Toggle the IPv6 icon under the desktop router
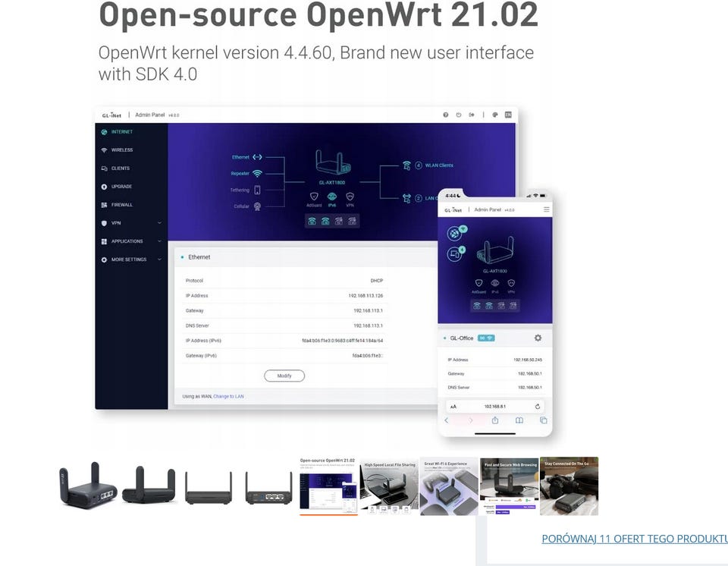728x566 pixels. tap(331, 197)
